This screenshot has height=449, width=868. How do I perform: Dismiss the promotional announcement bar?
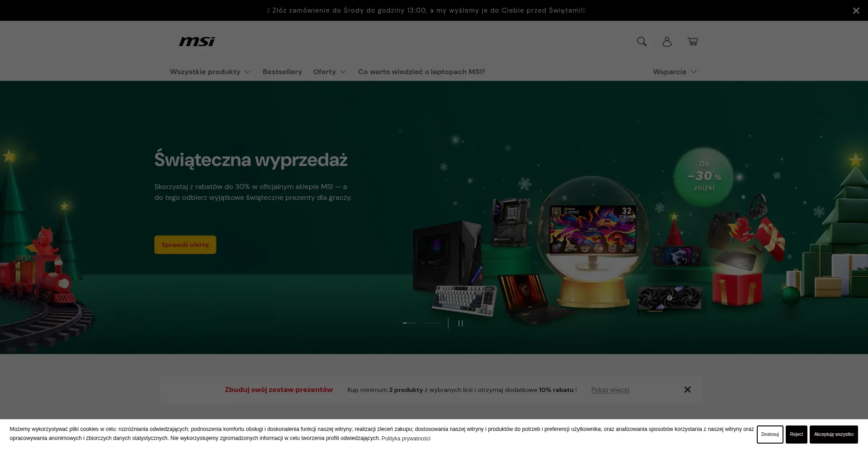[x=856, y=10]
